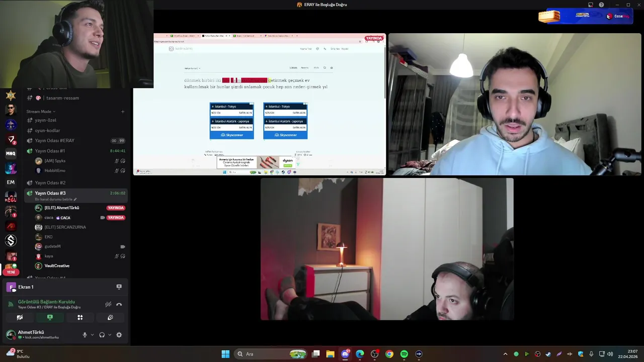
Task: Watch the YAYINDA stream badge for AhmetTürkü
Action: tap(116, 208)
